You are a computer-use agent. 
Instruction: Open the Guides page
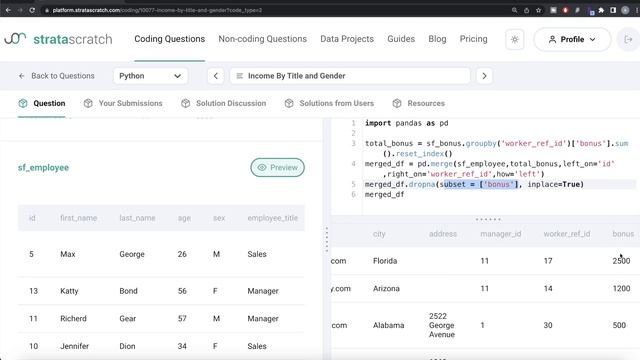(401, 39)
